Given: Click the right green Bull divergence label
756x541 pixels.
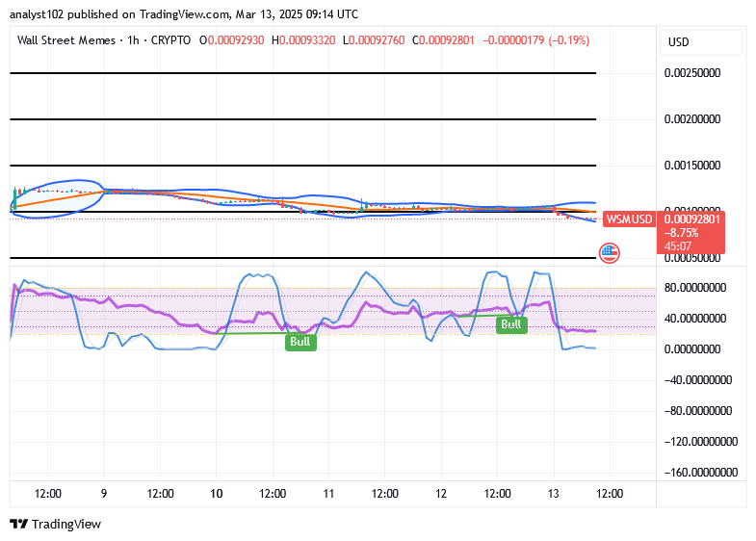Looking at the screenshot, I should 511,324.
